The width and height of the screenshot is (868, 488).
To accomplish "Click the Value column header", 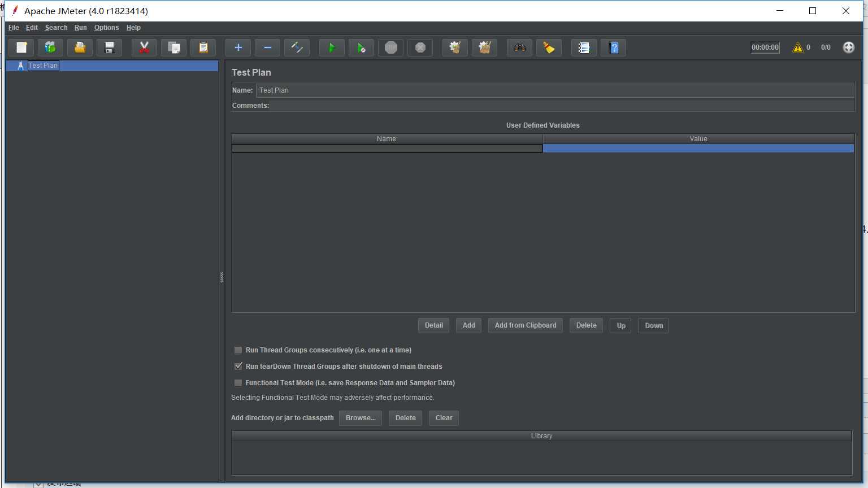I will pos(698,139).
